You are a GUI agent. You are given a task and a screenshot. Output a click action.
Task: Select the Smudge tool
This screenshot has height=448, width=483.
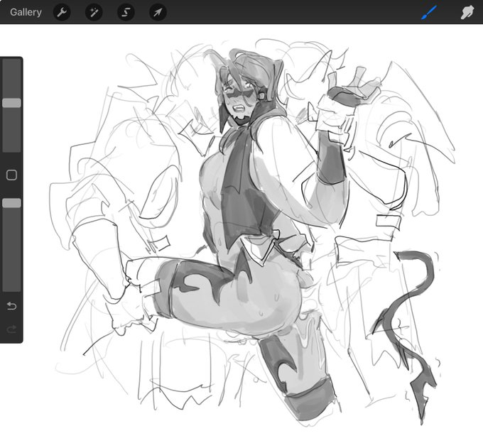tap(467, 12)
